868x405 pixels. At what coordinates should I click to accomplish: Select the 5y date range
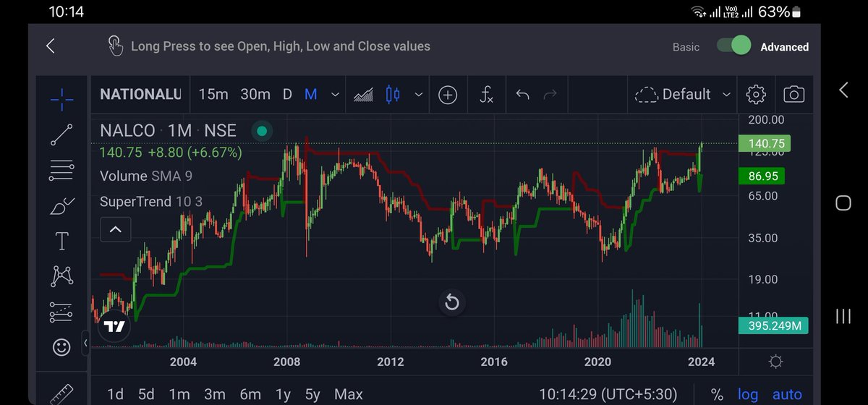coord(312,394)
